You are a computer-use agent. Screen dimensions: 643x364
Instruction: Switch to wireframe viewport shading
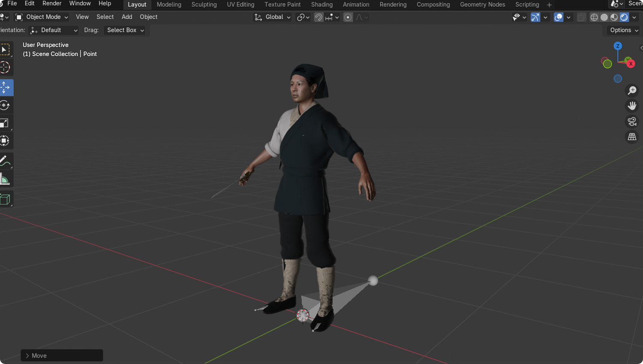click(x=594, y=17)
